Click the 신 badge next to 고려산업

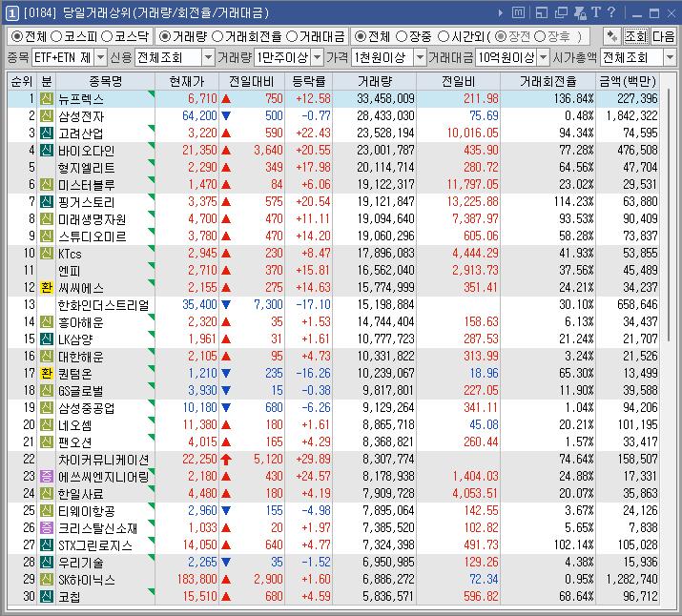(47, 133)
